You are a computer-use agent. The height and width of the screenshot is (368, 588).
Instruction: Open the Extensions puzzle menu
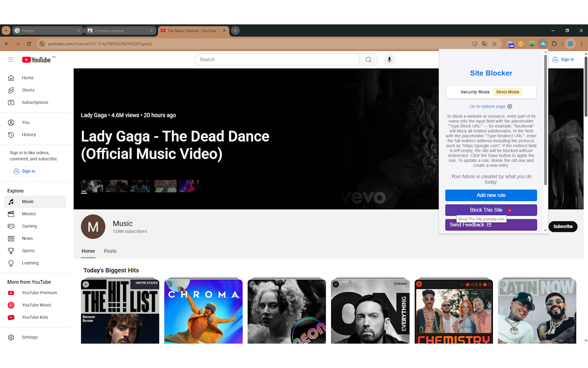click(x=554, y=44)
